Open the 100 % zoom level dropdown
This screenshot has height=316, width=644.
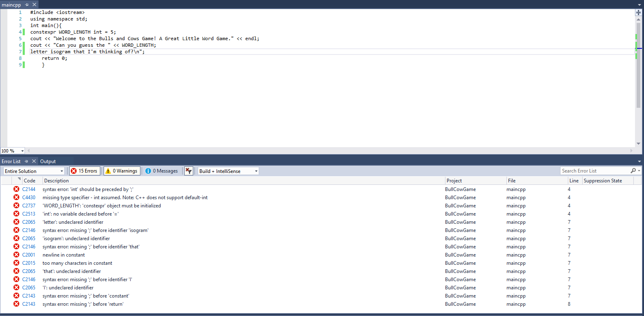23,151
